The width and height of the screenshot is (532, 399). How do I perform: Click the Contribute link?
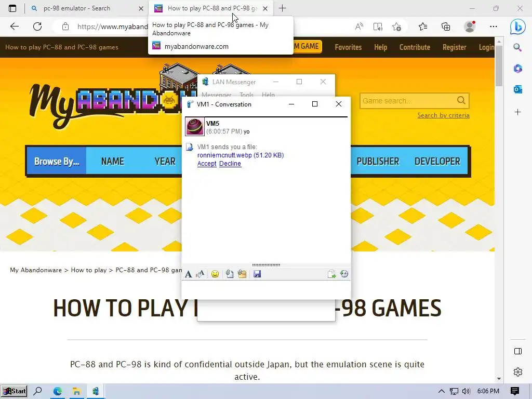coord(415,47)
